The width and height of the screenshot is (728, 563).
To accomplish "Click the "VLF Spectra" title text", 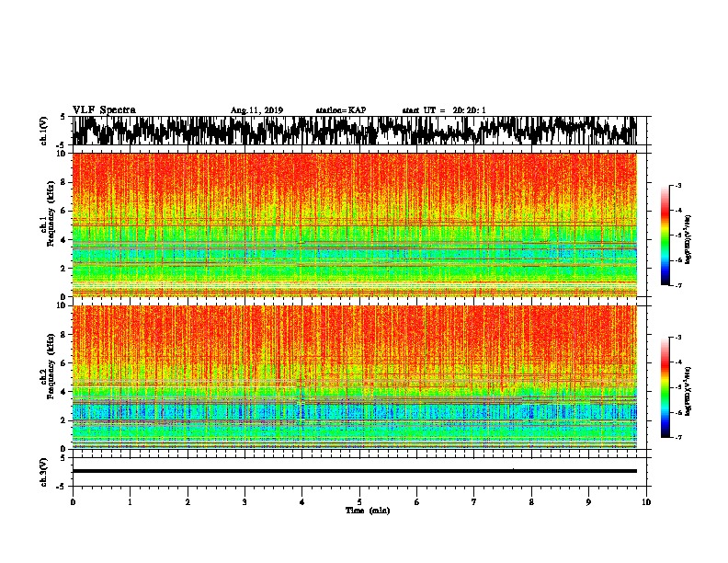I will [104, 110].
